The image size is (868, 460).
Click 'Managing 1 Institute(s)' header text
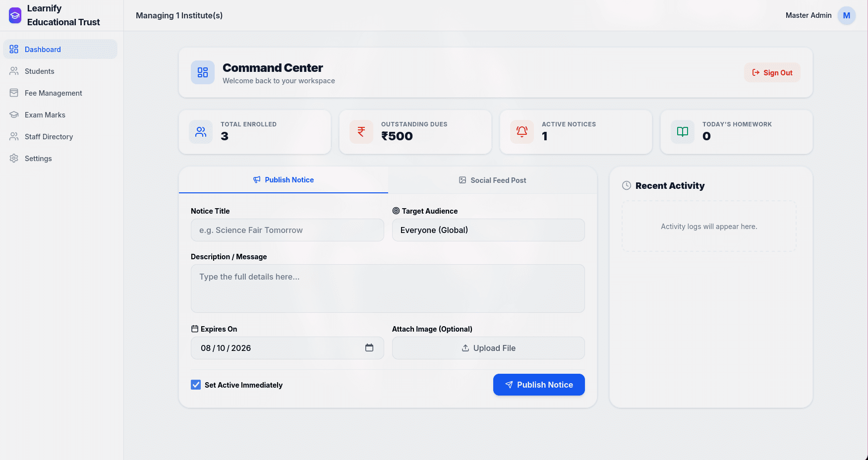point(179,15)
